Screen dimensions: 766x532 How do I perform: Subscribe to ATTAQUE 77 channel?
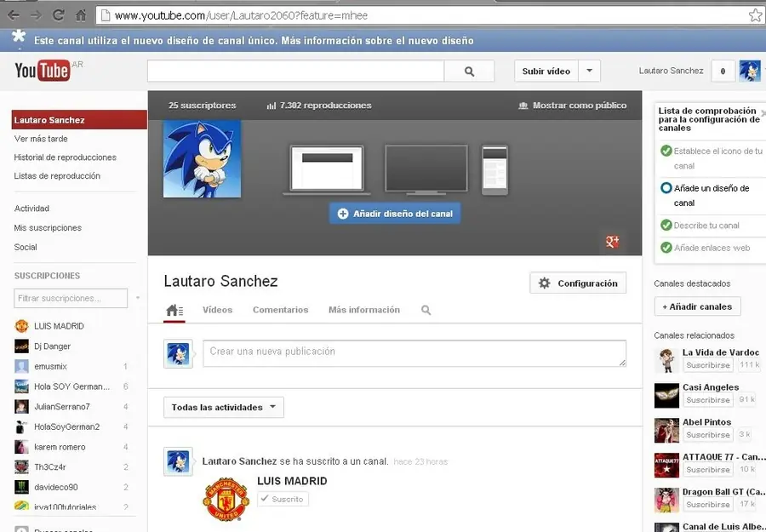click(708, 470)
